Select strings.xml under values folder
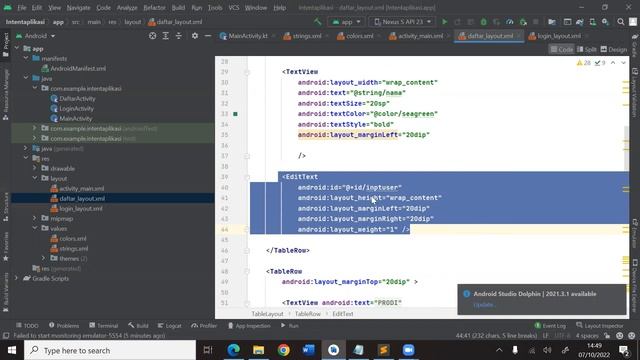Viewport: 640px width, 360px height. coord(73,249)
